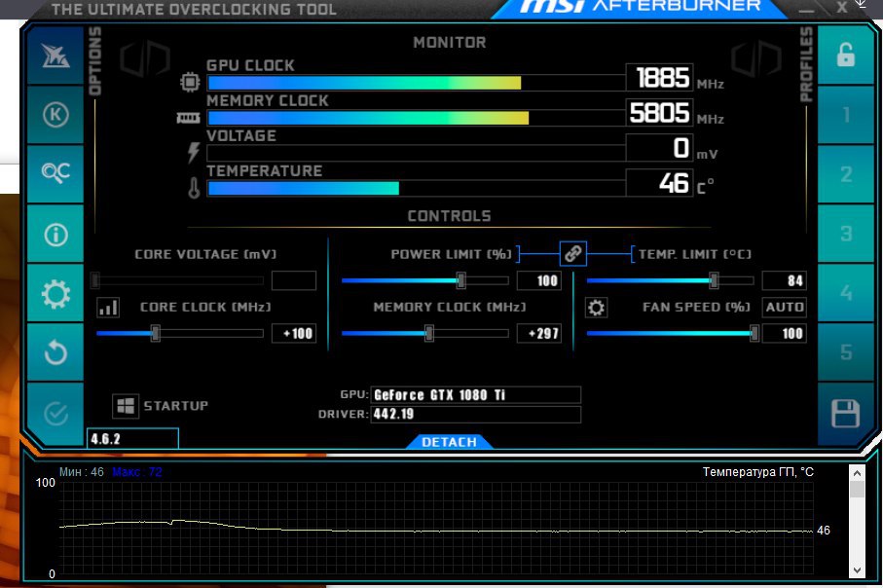Click the Core Clock slider handle

point(156,333)
